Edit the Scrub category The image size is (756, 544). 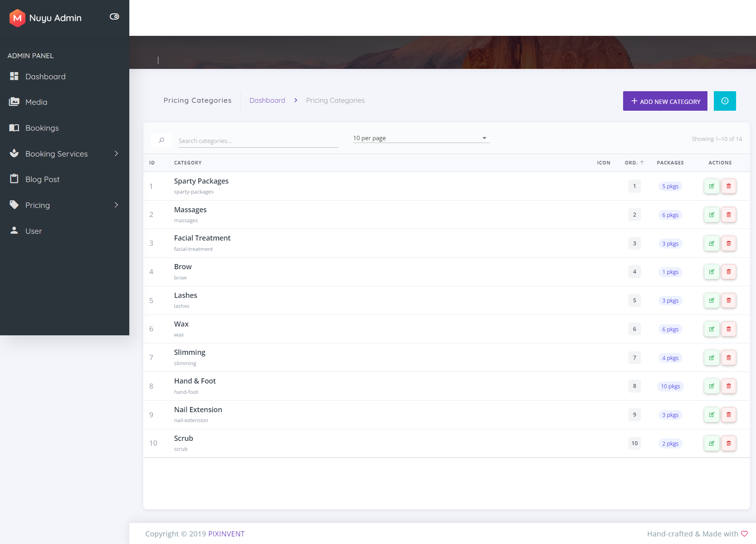(711, 444)
